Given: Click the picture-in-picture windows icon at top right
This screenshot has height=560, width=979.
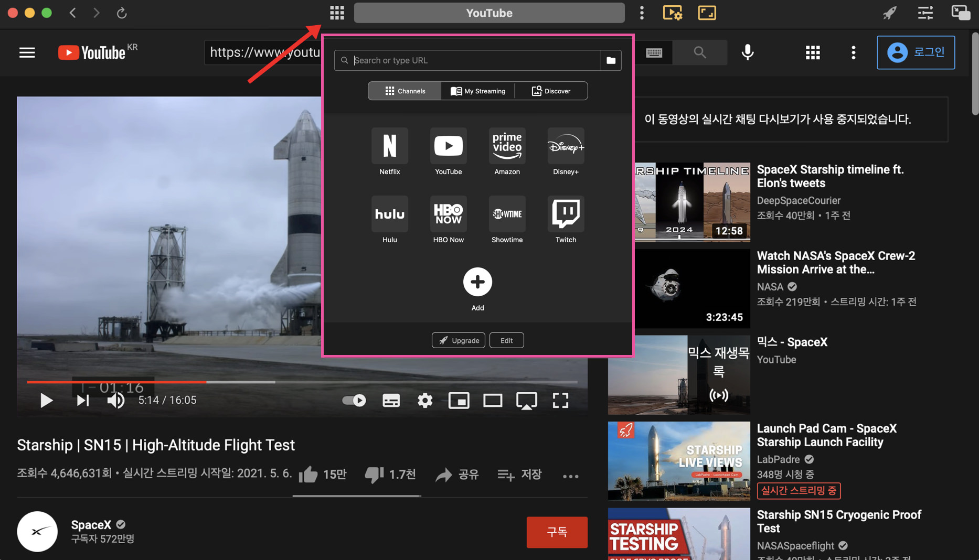Looking at the screenshot, I should [961, 13].
